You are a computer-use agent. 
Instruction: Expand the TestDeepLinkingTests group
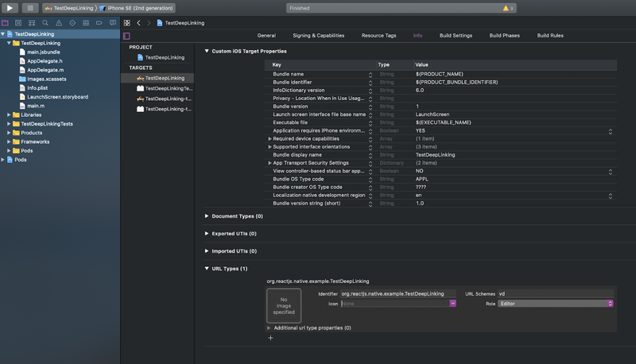(x=9, y=124)
